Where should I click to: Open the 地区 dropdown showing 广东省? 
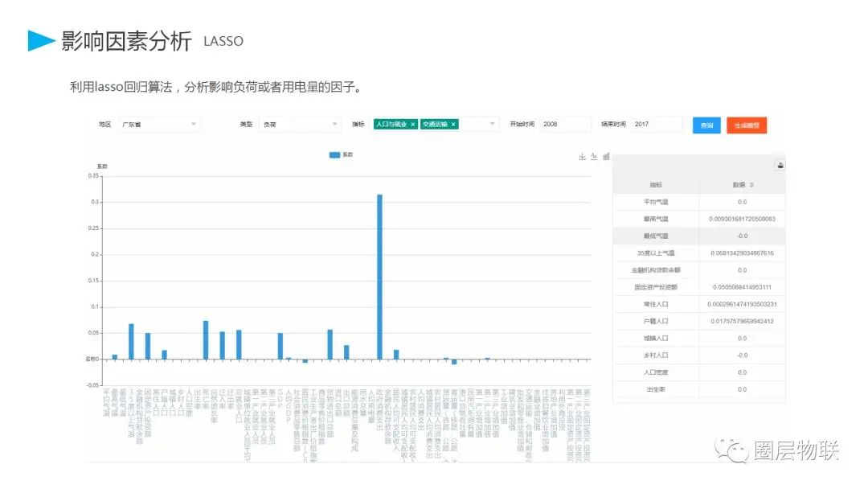coord(158,125)
